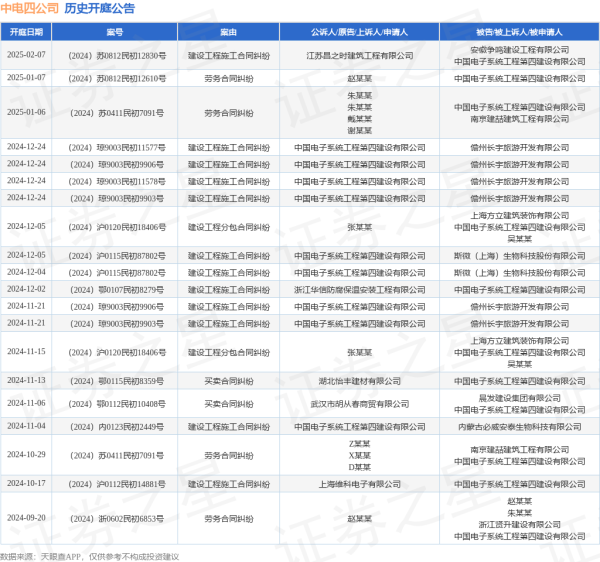Click plaintiff 武汉市胡从春商贸有限公司
600x562 pixels.
[360, 404]
